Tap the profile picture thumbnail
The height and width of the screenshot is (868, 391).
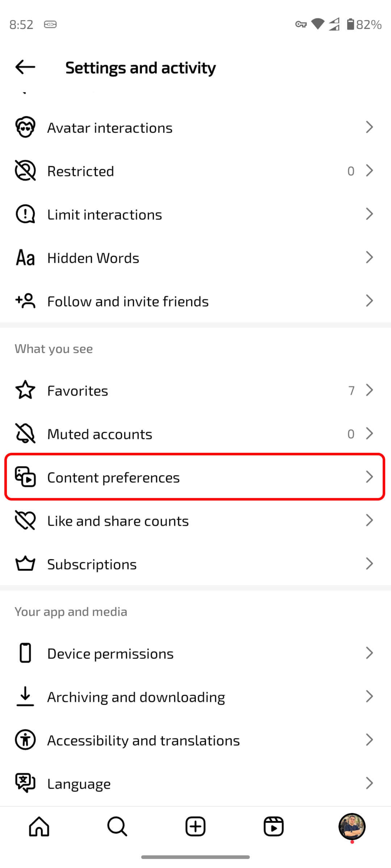[352, 827]
